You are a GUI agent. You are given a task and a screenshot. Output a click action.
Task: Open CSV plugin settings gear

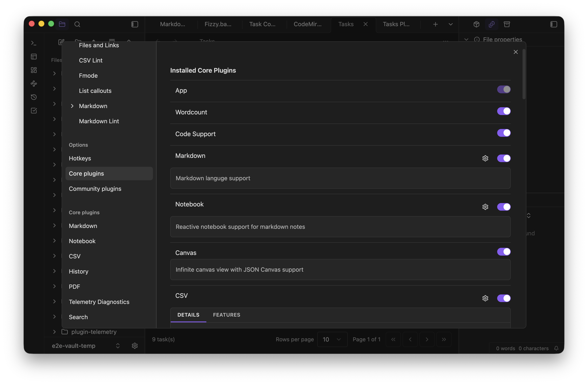[485, 298]
